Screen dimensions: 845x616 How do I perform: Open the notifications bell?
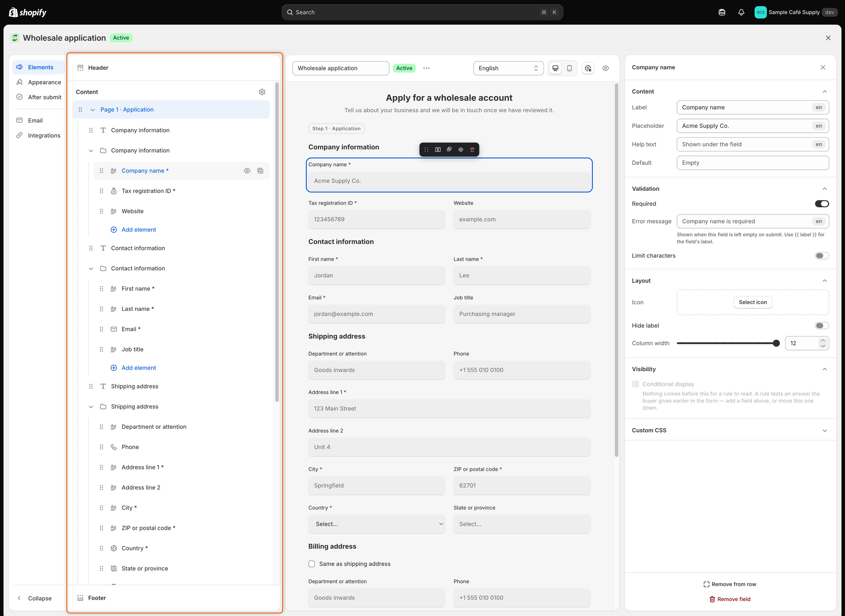click(x=741, y=12)
